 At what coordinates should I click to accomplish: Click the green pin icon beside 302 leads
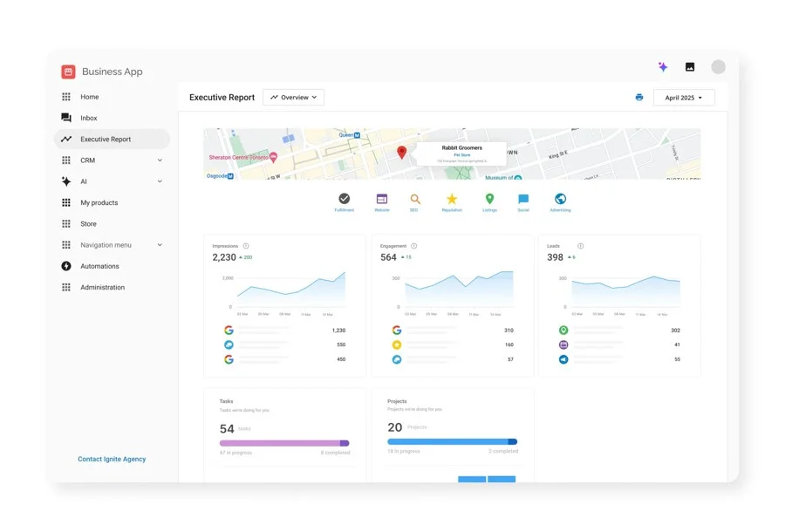click(x=563, y=331)
